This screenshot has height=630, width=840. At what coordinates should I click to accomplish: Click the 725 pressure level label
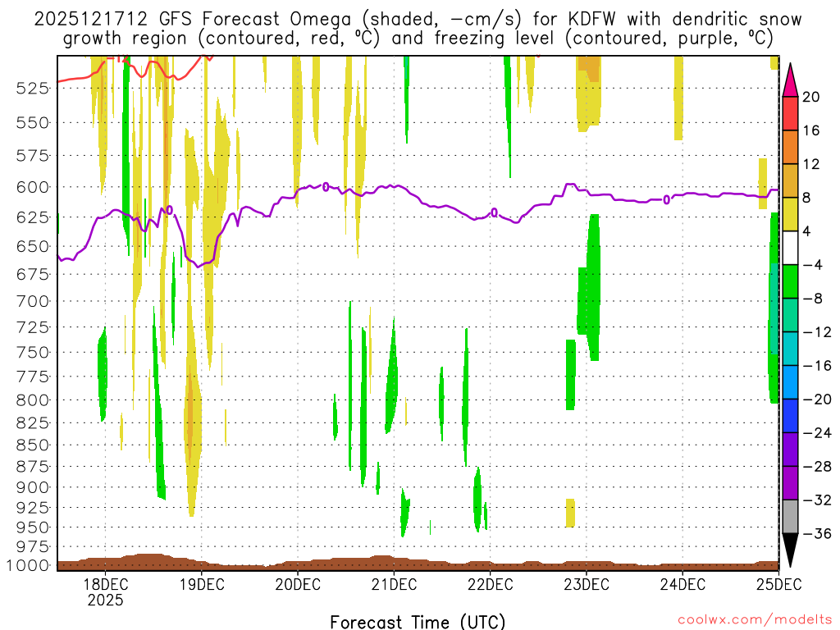tap(33, 326)
